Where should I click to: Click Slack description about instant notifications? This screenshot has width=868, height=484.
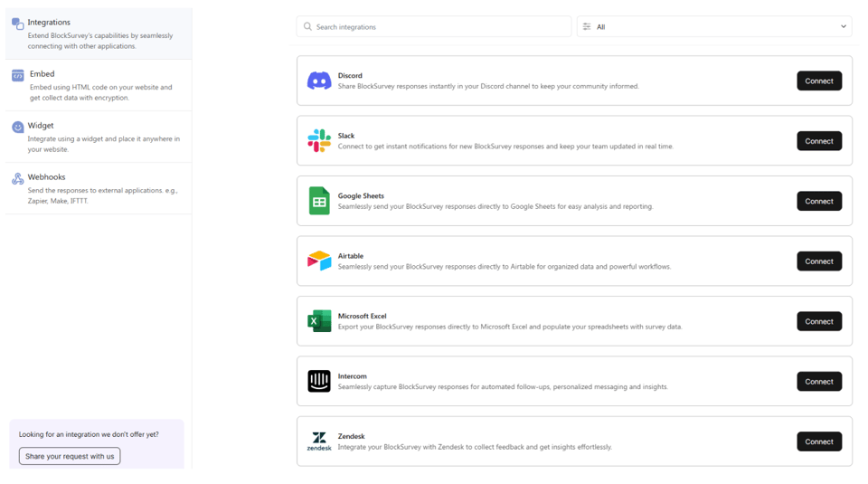point(505,147)
